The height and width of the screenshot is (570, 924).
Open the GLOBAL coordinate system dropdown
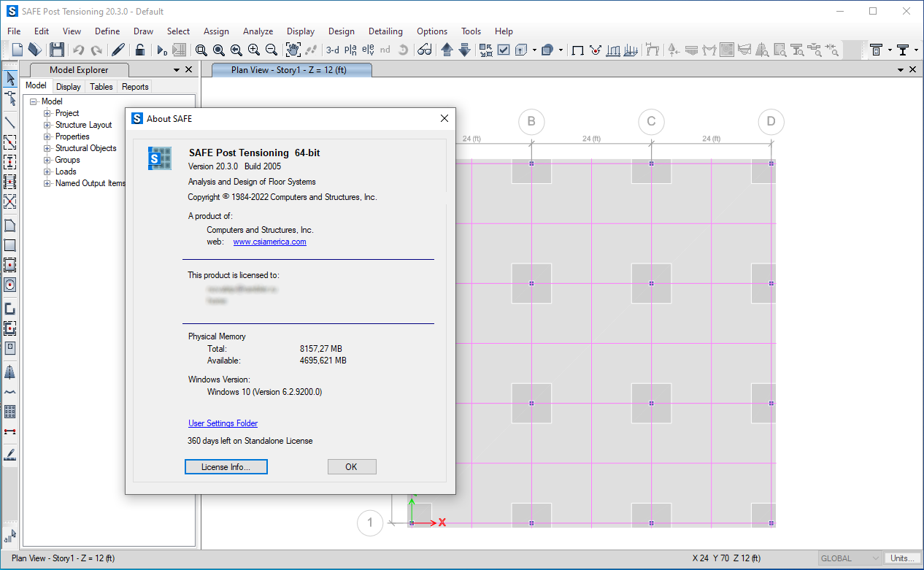[x=850, y=558]
